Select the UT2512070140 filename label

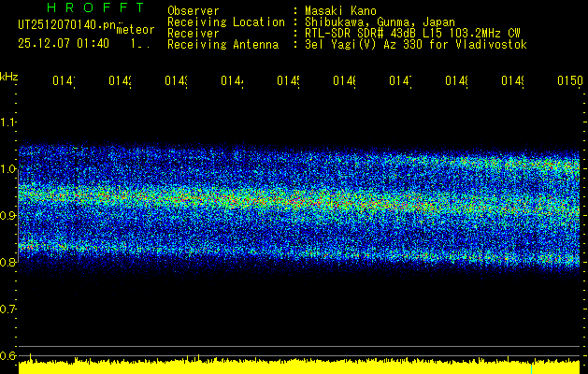click(x=65, y=25)
